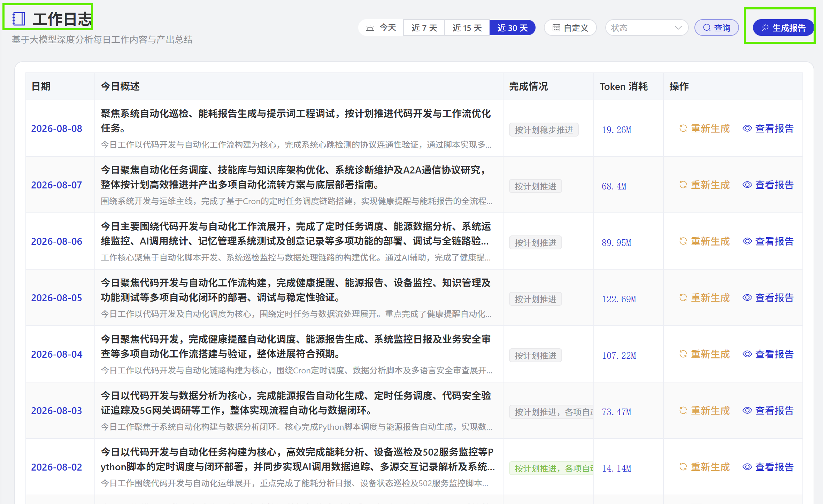View the report for 2026-08-02
Image resolution: width=823 pixels, height=504 pixels.
tap(768, 467)
